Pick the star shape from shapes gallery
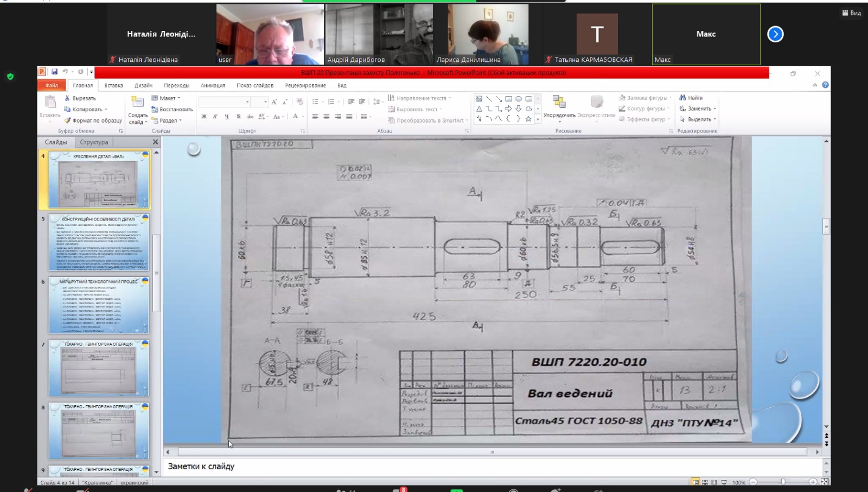The image size is (868, 492). [528, 118]
